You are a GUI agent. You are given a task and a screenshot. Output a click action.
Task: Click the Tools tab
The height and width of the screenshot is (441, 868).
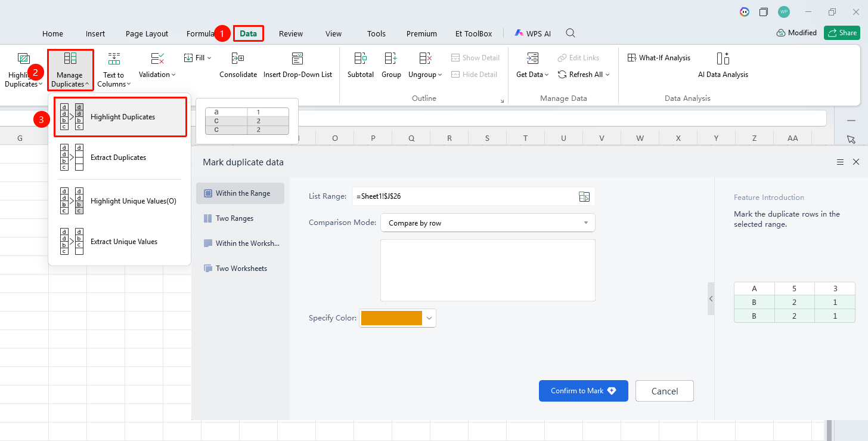tap(376, 33)
